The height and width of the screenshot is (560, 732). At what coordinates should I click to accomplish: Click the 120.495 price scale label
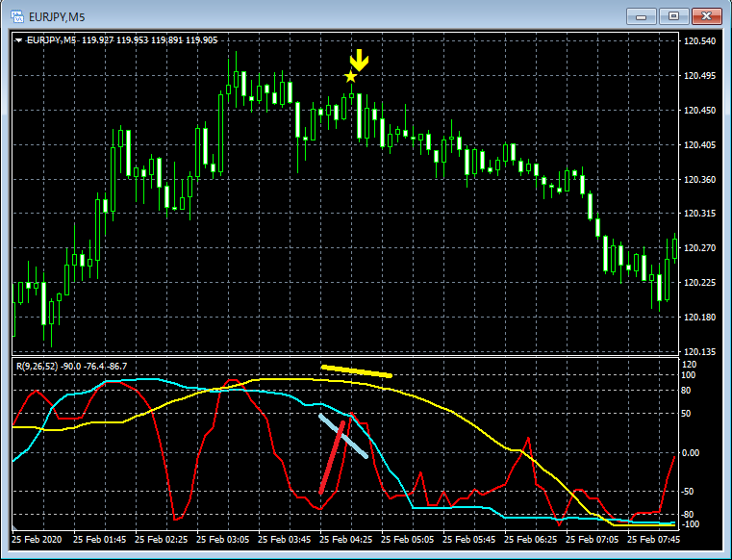[x=699, y=76]
